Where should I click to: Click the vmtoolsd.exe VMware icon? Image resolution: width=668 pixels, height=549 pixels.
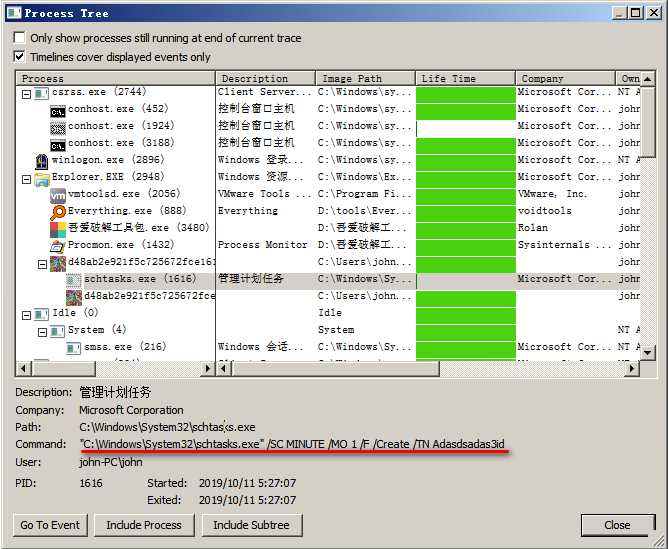tap(58, 195)
